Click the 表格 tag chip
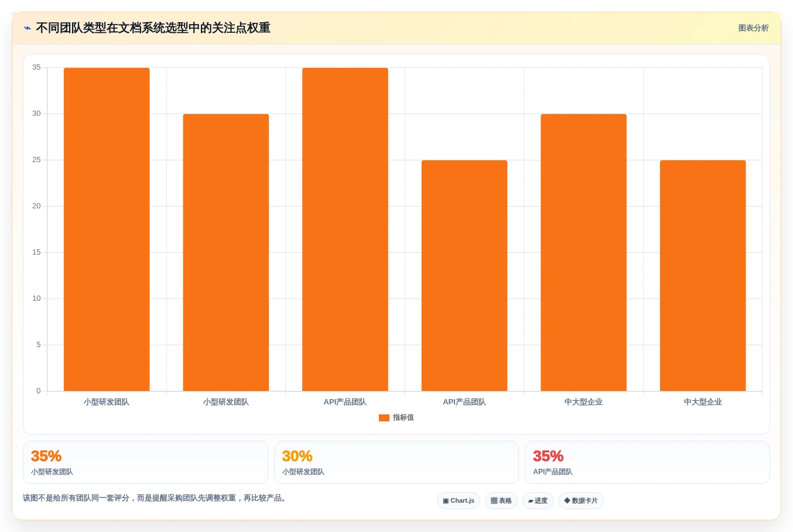The width and height of the screenshot is (793, 532). [501, 501]
